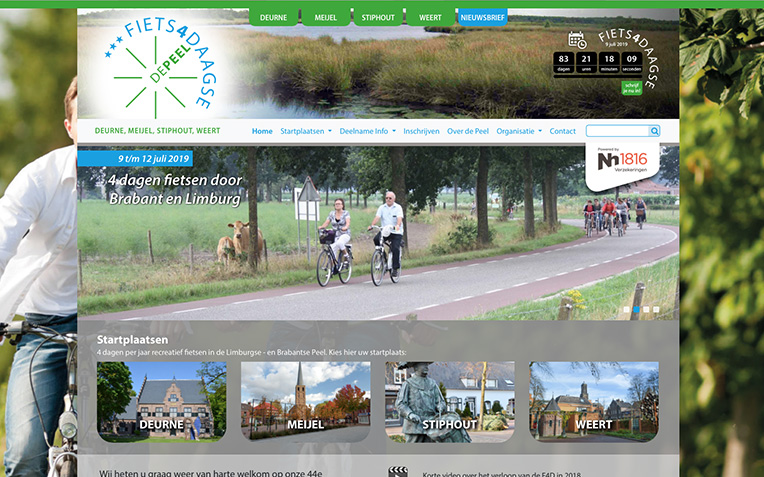Select the fourth slideshow indicator dot

[656, 309]
